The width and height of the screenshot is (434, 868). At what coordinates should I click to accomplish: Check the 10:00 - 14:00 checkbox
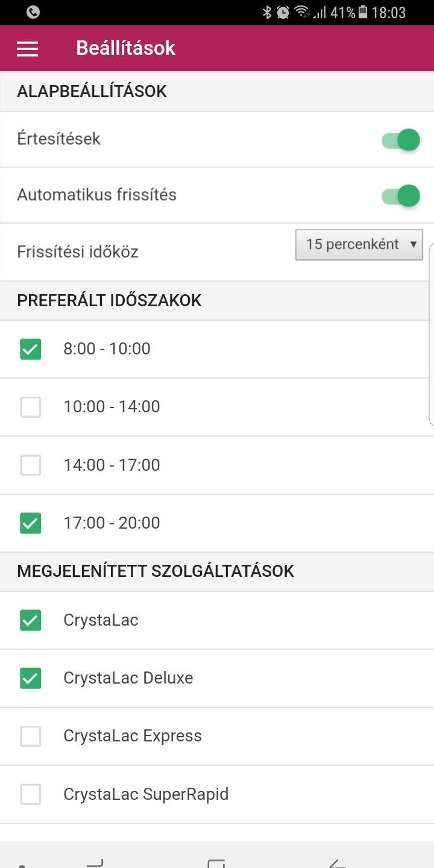tap(31, 407)
